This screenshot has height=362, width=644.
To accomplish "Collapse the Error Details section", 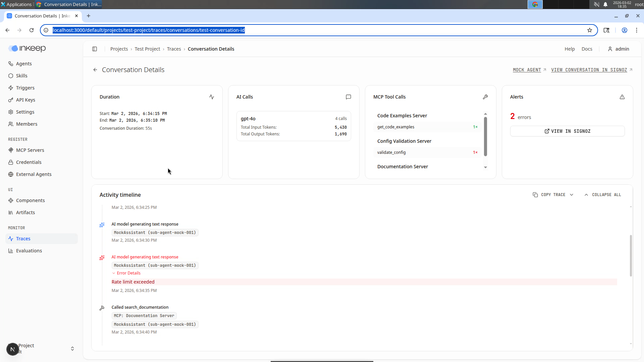I will [x=126, y=273].
